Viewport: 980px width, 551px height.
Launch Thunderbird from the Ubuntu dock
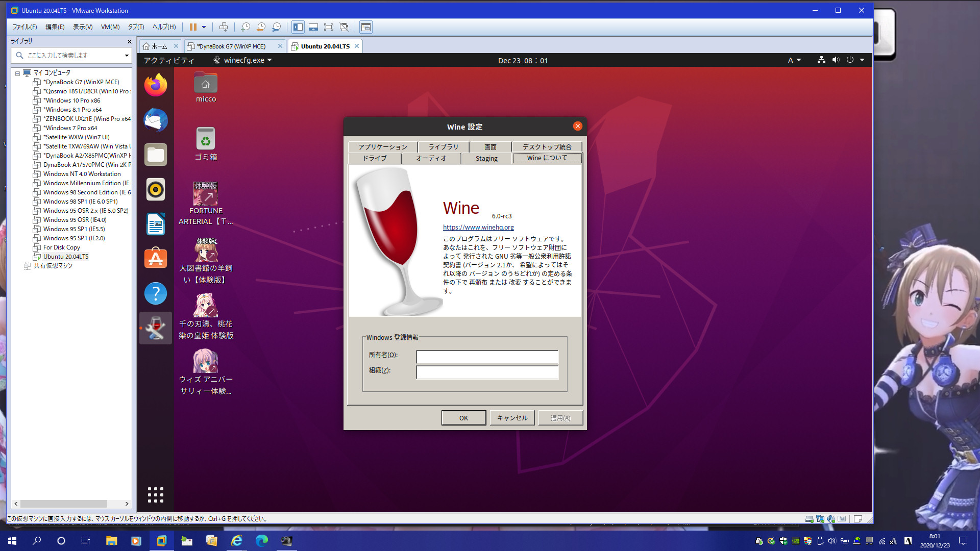(156, 120)
